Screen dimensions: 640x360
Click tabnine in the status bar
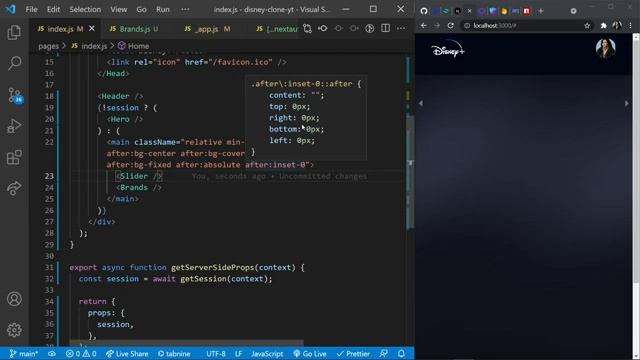coord(174,353)
